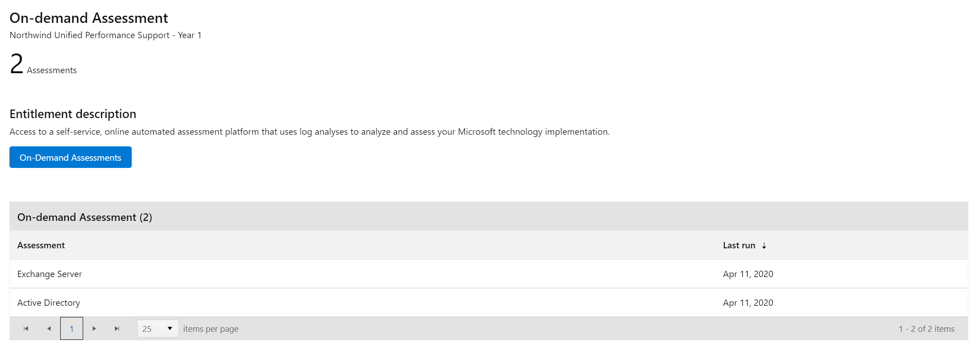Click the 'items per page' label

[211, 329]
